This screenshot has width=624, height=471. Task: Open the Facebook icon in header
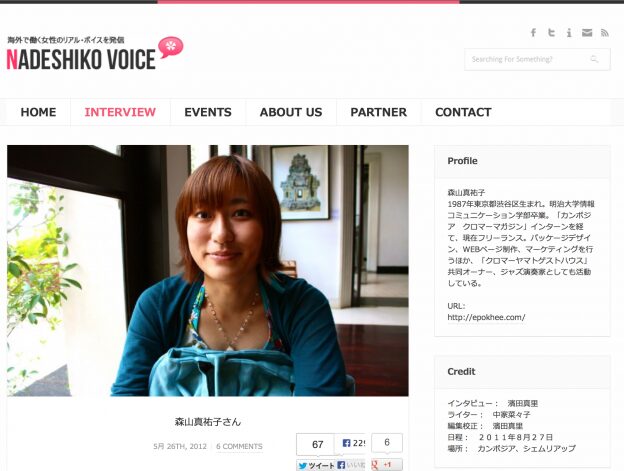533,33
